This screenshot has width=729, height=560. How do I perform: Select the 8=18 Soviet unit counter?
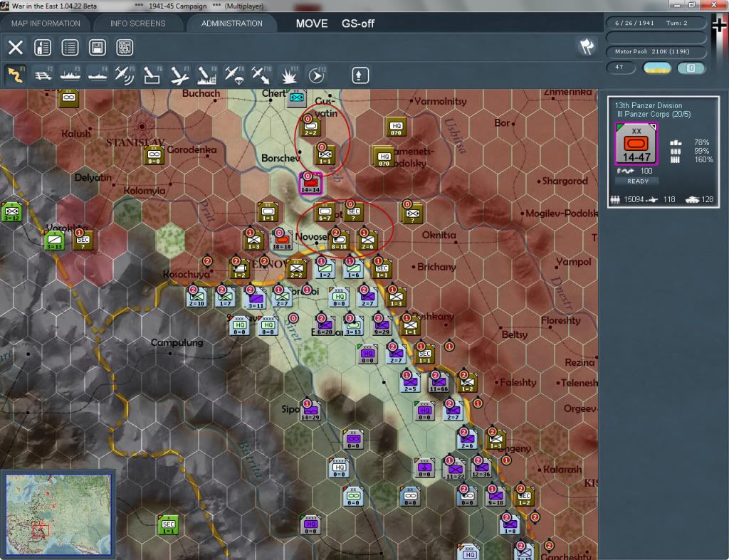pos(339,240)
